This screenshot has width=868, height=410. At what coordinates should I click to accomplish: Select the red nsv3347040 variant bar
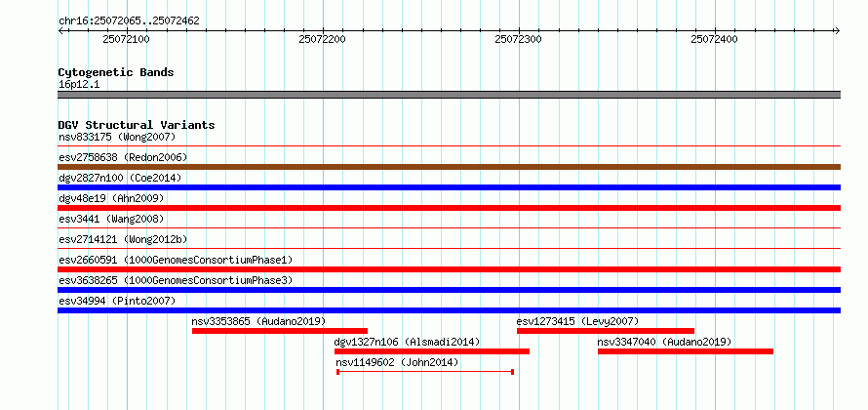coord(686,351)
